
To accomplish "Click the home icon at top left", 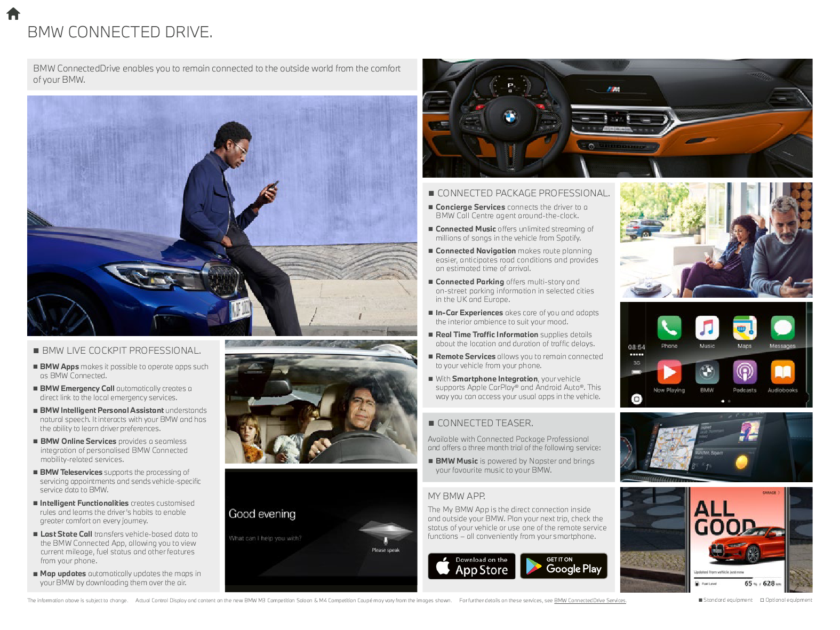I will 13,13.
